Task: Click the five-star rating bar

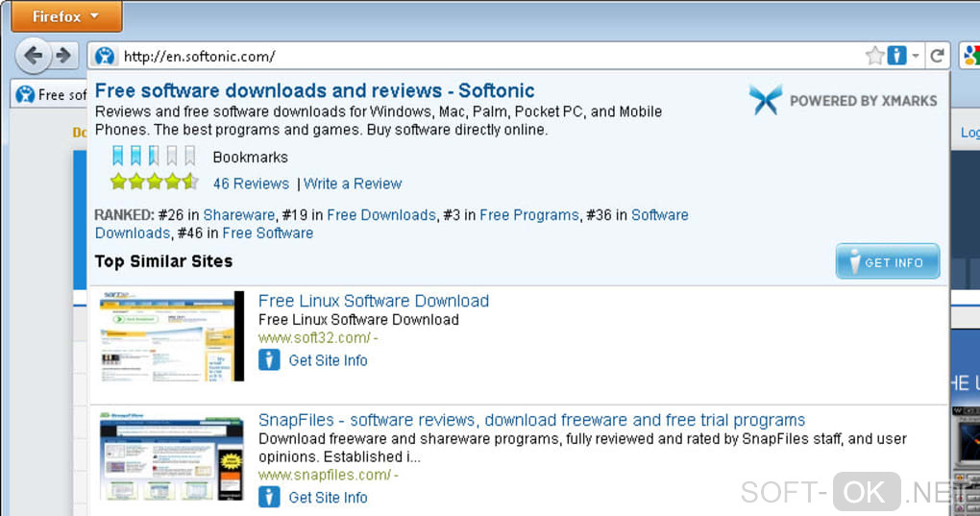Action: pos(154,182)
